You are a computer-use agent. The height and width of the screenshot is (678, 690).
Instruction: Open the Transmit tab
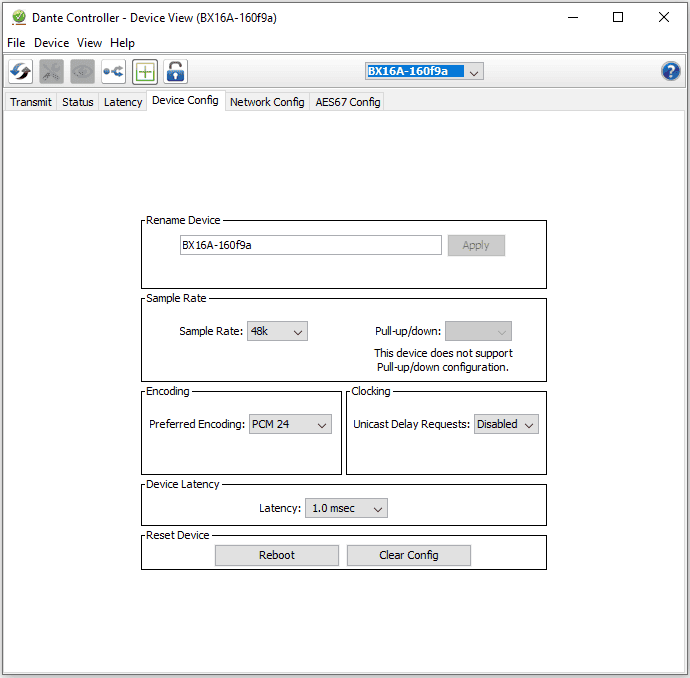(x=31, y=102)
